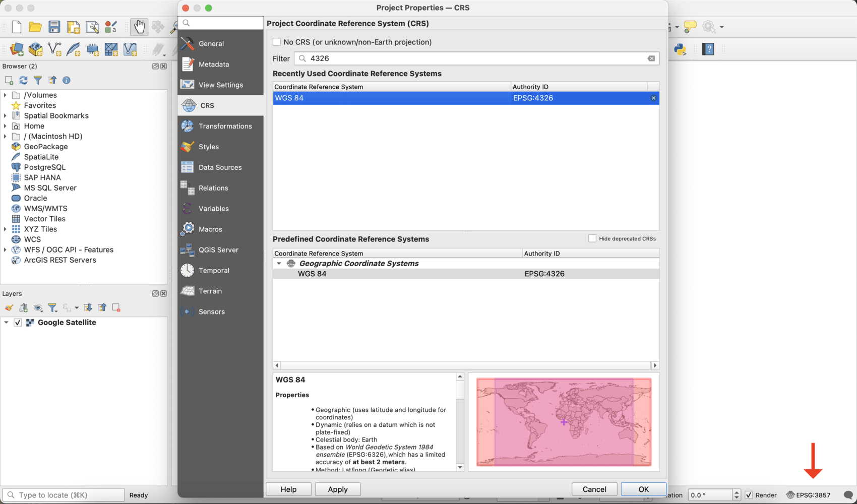
Task: Remove WGS 84 from recently used list
Action: tap(653, 98)
